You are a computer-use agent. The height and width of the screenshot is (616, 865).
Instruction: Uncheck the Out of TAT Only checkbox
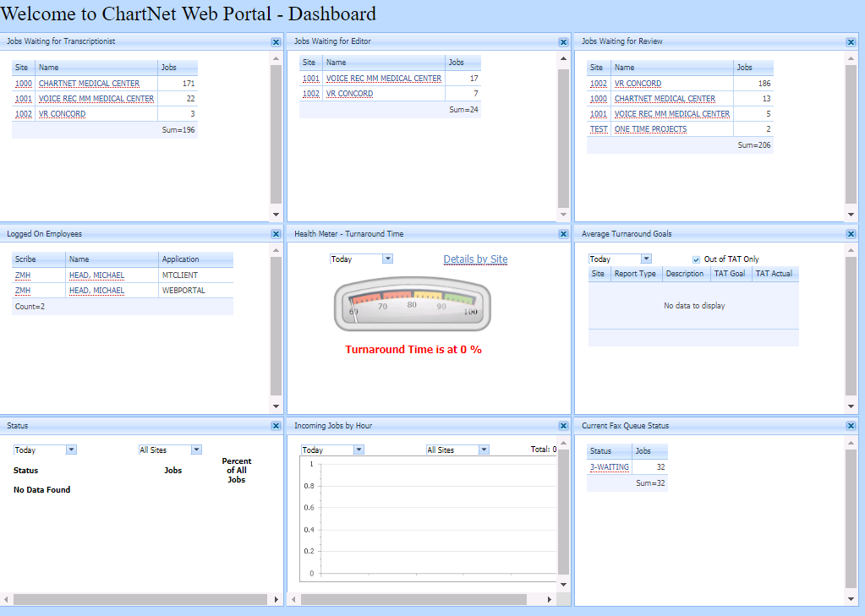(696, 259)
